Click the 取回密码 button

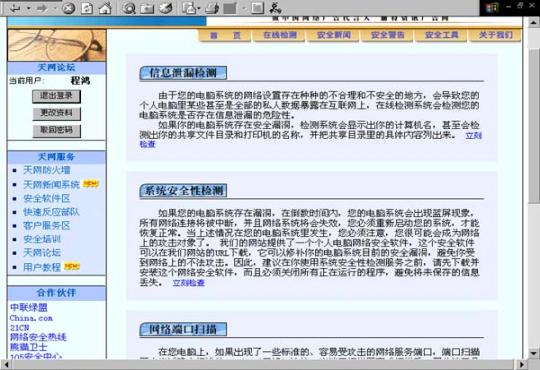[x=56, y=131]
